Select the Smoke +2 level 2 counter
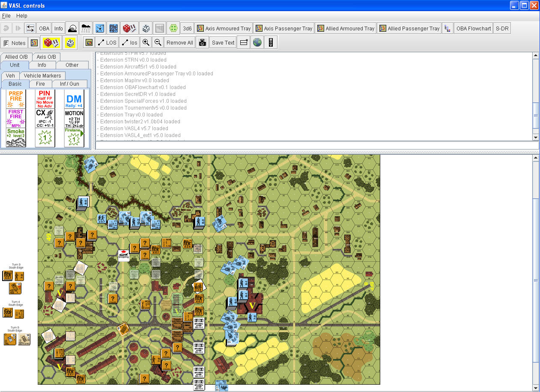 tap(16, 137)
